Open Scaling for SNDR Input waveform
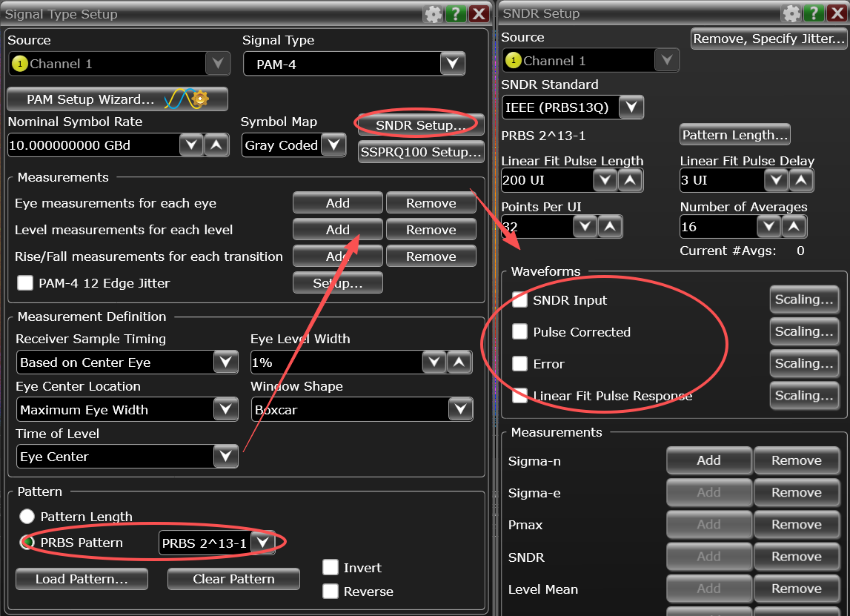Viewport: 850px width, 616px height. click(x=804, y=299)
